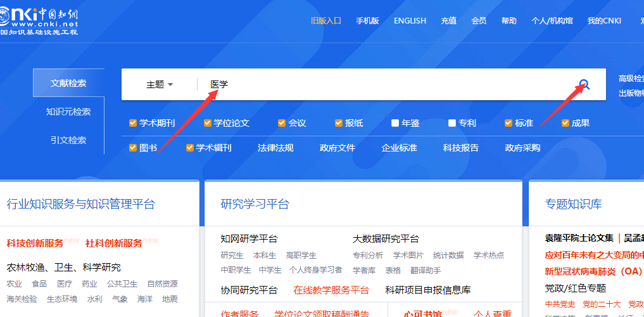The width and height of the screenshot is (644, 317).
Task: Select the 文献检索 tab
Action: (68, 83)
